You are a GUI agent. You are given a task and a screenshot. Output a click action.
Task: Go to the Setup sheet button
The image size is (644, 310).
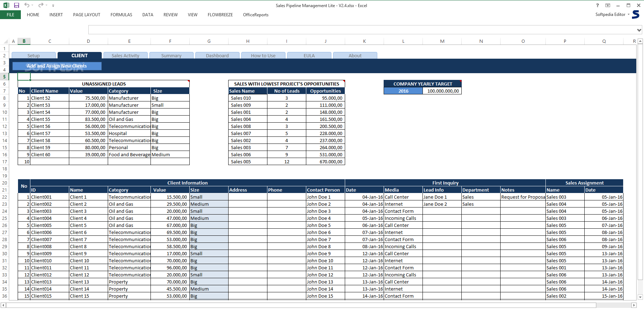tap(34, 55)
